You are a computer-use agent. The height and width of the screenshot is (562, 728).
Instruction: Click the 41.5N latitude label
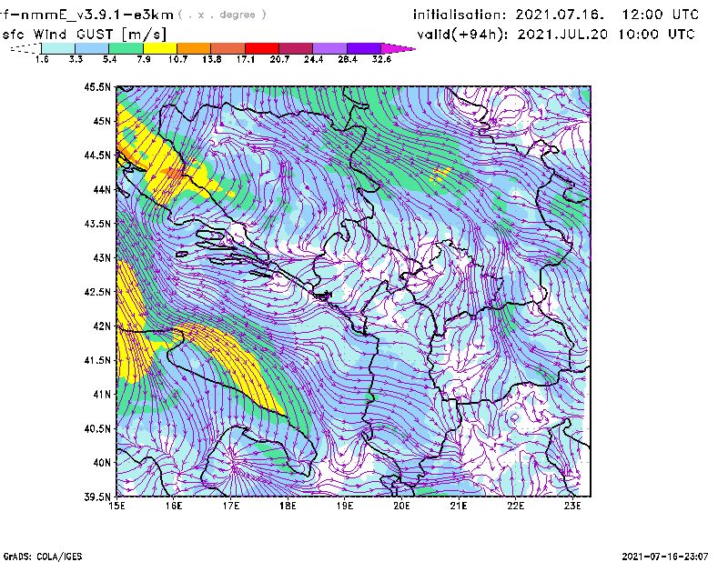point(97,360)
